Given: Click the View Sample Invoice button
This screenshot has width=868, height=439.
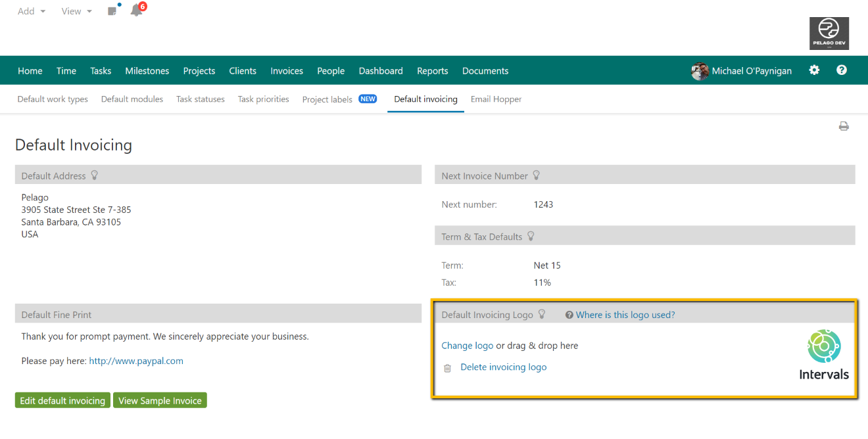Looking at the screenshot, I should tap(160, 400).
